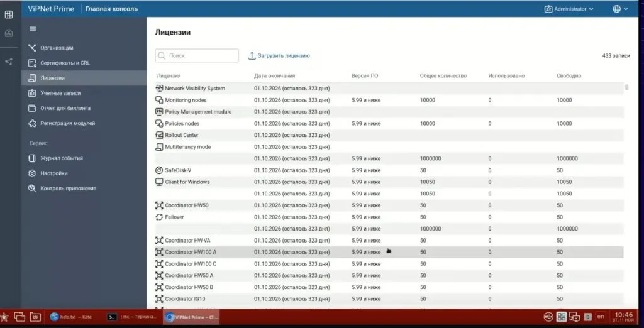
Task: Click the organization icon in left rail
Action: click(x=9, y=33)
